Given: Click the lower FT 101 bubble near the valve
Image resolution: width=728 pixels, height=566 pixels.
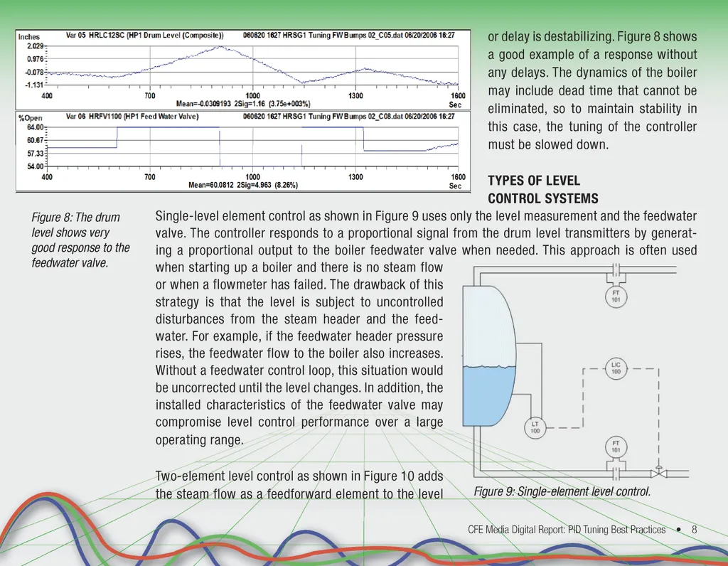Looking at the screenshot, I should point(616,447).
